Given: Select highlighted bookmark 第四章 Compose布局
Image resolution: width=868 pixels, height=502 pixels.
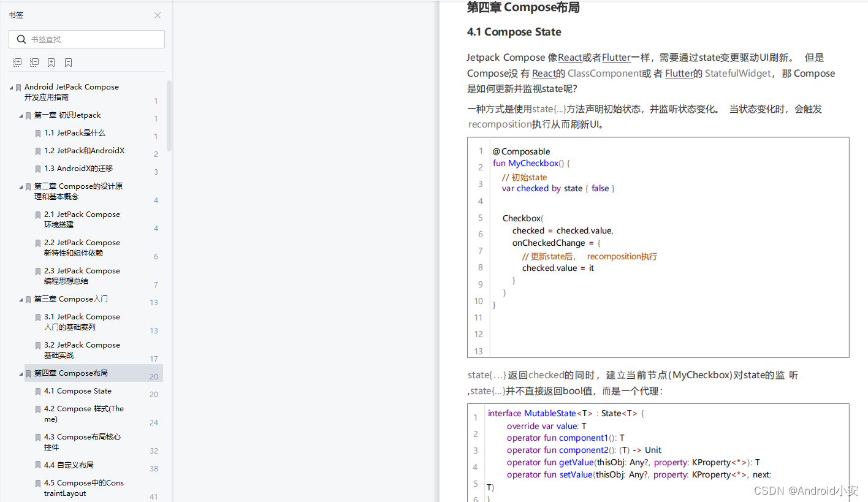Looking at the screenshot, I should pos(94,373).
